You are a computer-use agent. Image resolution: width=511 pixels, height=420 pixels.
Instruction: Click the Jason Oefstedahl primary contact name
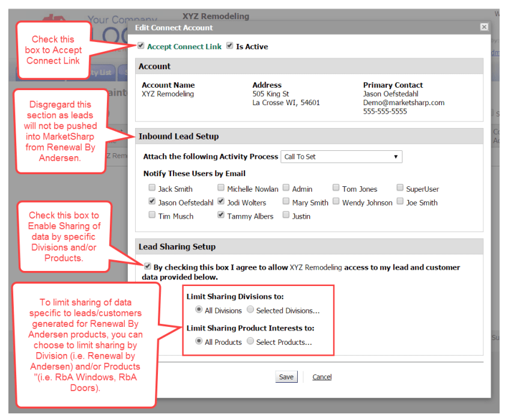(391, 94)
